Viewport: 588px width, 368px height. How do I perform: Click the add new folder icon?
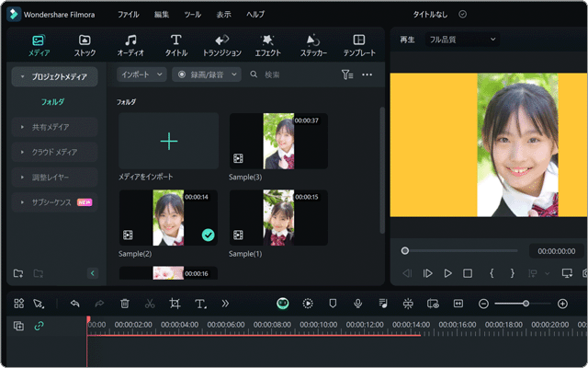coord(18,273)
